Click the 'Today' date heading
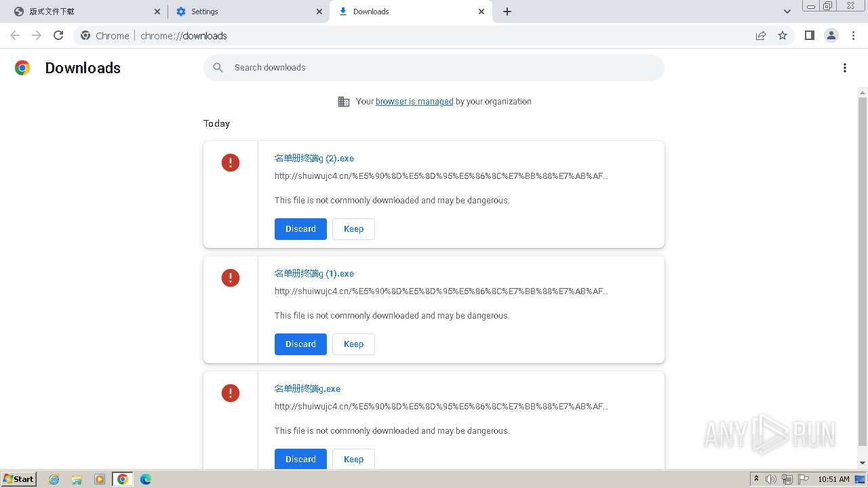This screenshot has height=488, width=868. coord(216,123)
